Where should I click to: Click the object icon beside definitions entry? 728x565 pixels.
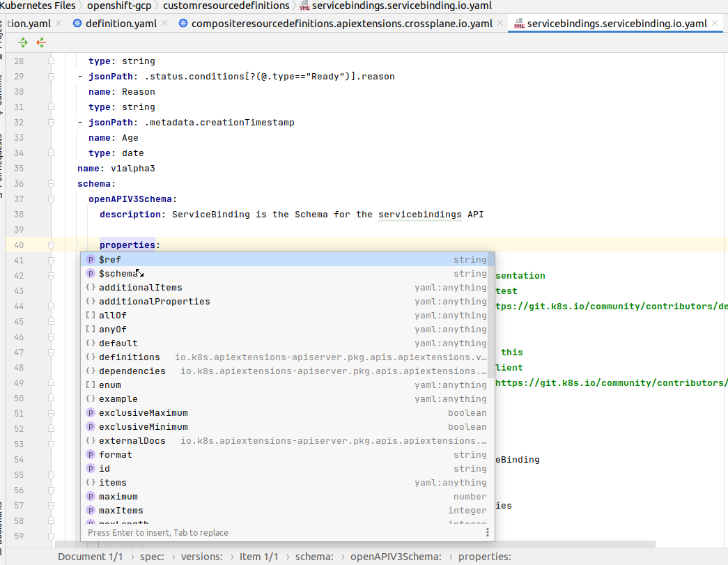tap(90, 357)
